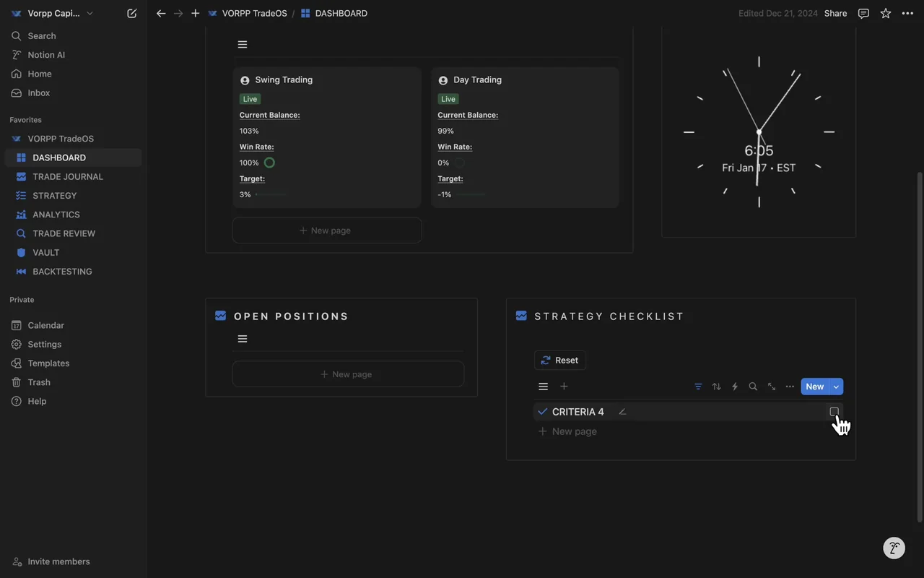This screenshot has height=578, width=924.
Task: Open Strategy Checklist in full page
Action: [x=772, y=387]
